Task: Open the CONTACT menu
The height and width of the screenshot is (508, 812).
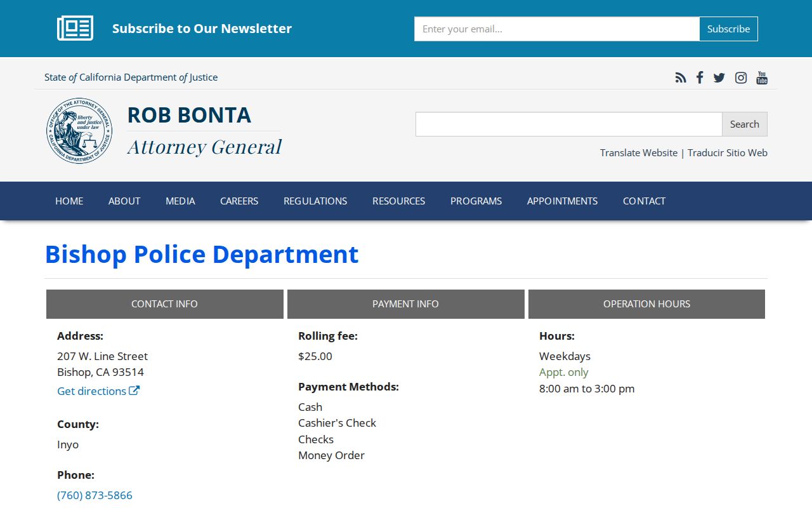Action: coord(644,201)
